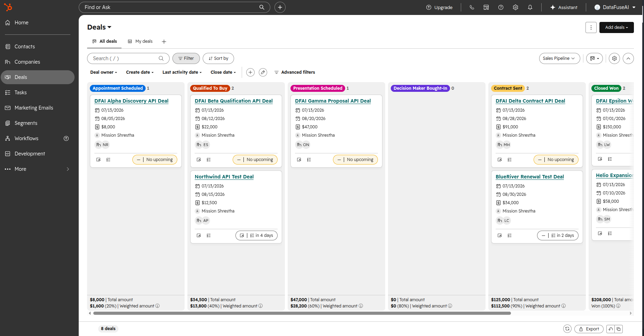Open the settings gear in top bar
This screenshot has height=336, width=644.
click(x=515, y=7)
